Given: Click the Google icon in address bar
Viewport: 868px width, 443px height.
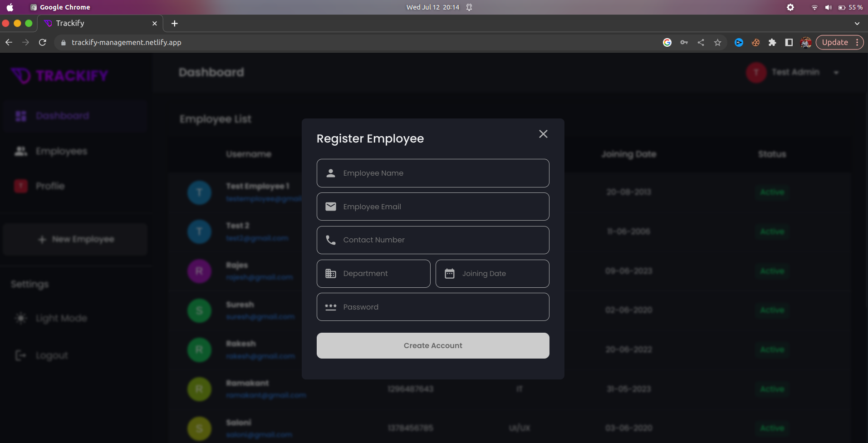Looking at the screenshot, I should [x=667, y=42].
